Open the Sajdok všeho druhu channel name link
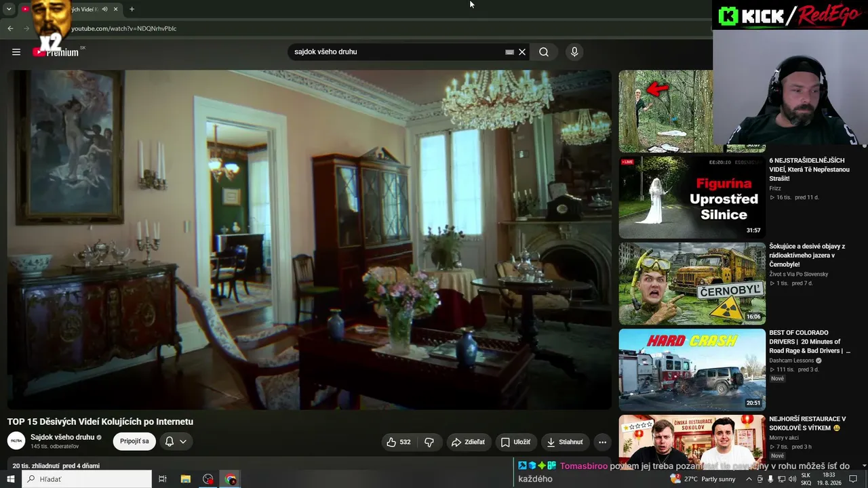 pyautogui.click(x=62, y=437)
